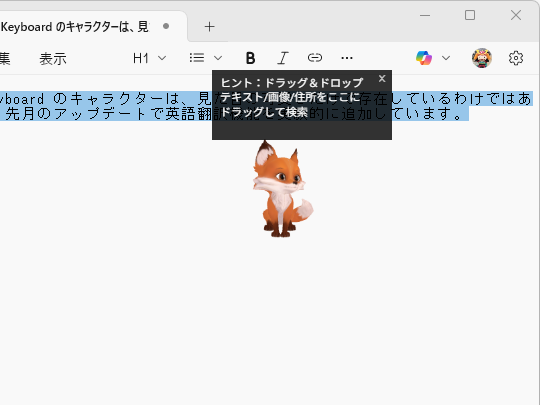Open the H1 heading dropdown
This screenshot has width=540, height=405.
point(149,58)
